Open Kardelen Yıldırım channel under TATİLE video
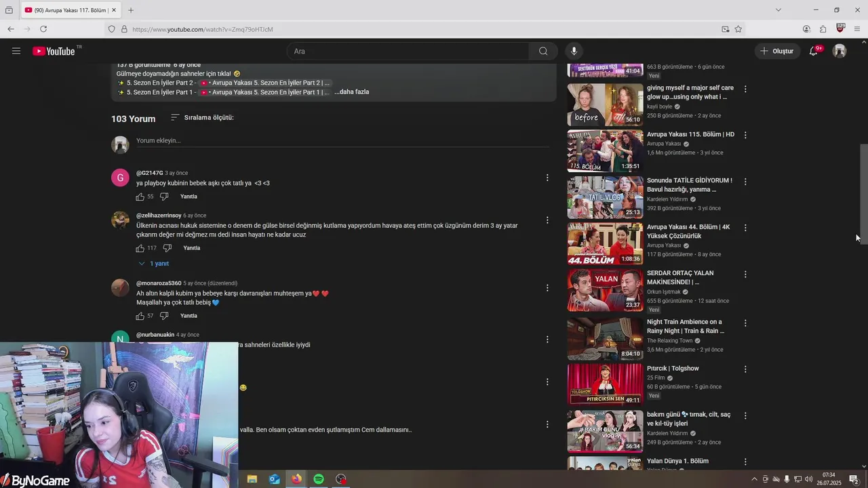Viewport: 868px width, 488px height. point(667,199)
